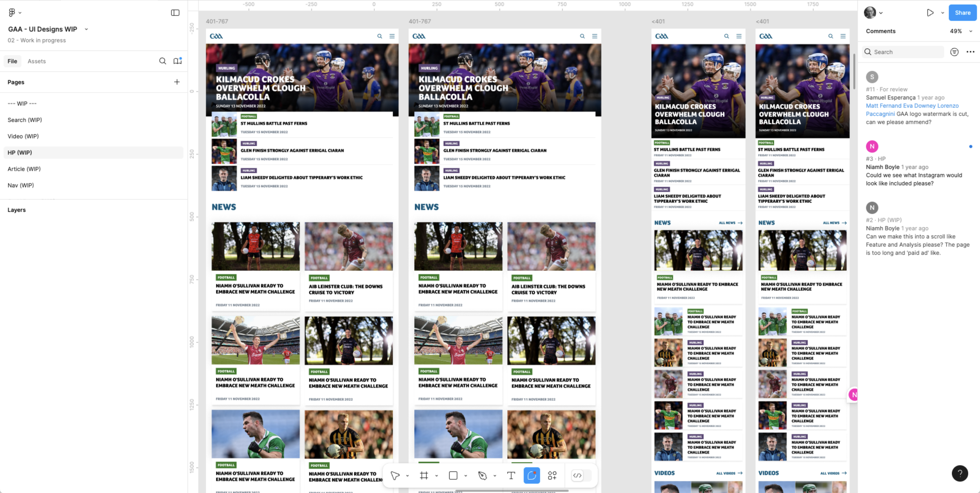Image resolution: width=980 pixels, height=493 pixels.
Task: Expand the present options chevron
Action: [x=942, y=13]
